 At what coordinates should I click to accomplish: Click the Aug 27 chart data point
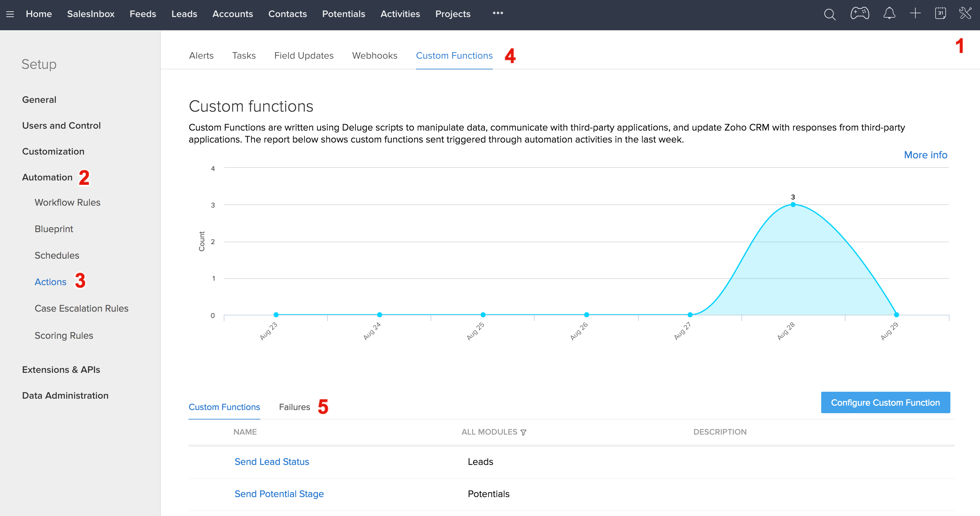[x=690, y=314]
